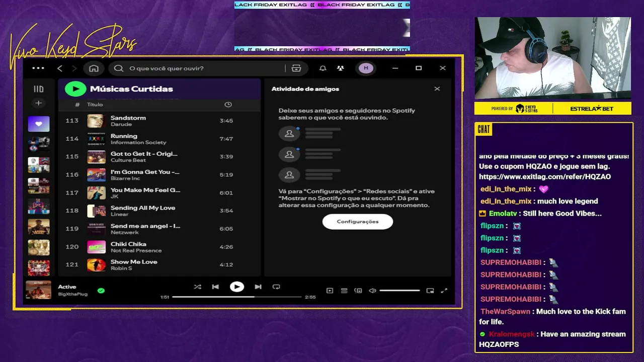Select the song Show Me Love
Viewport: 644px width, 362px height.
tap(159, 265)
